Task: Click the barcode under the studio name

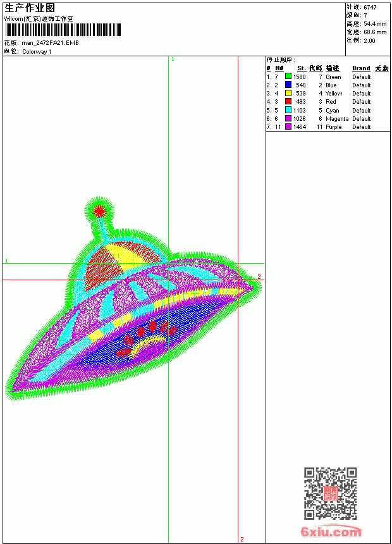Action: (63, 30)
